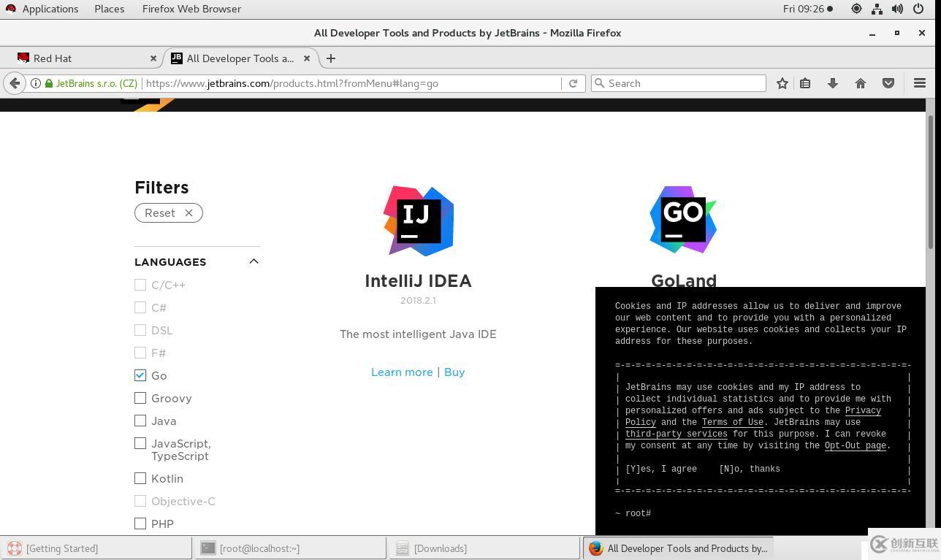Follow the IntelliJ IDEA Buy link
Viewport: 941px width, 560px height.
pyautogui.click(x=454, y=372)
